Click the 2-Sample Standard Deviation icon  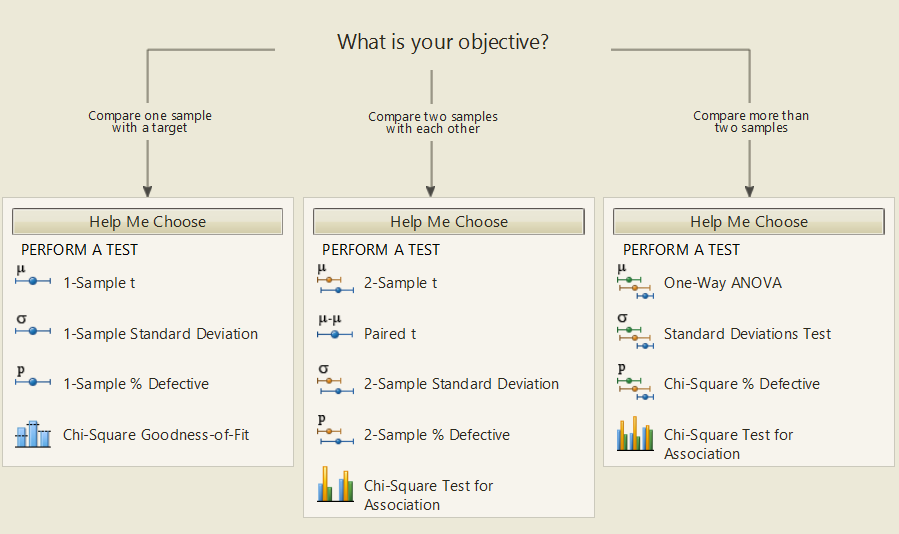[334, 382]
